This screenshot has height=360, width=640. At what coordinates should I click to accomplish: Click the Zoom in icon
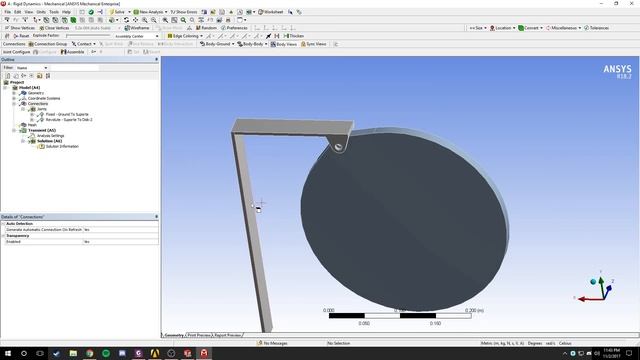tap(144, 20)
